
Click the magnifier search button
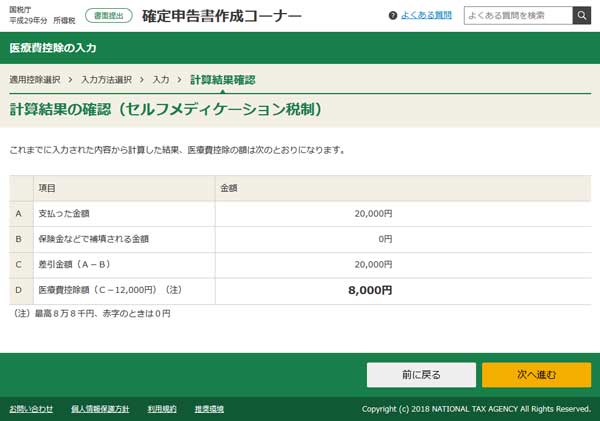[x=581, y=15]
